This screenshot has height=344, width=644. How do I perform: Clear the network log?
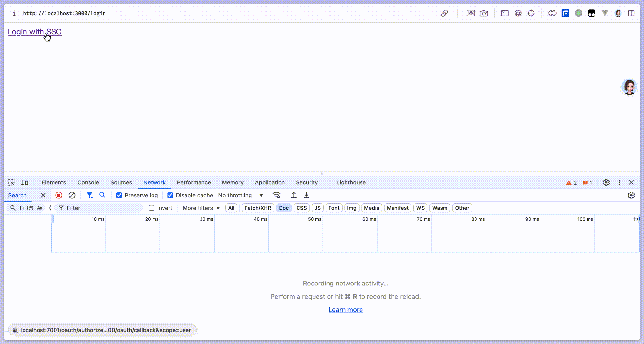72,195
